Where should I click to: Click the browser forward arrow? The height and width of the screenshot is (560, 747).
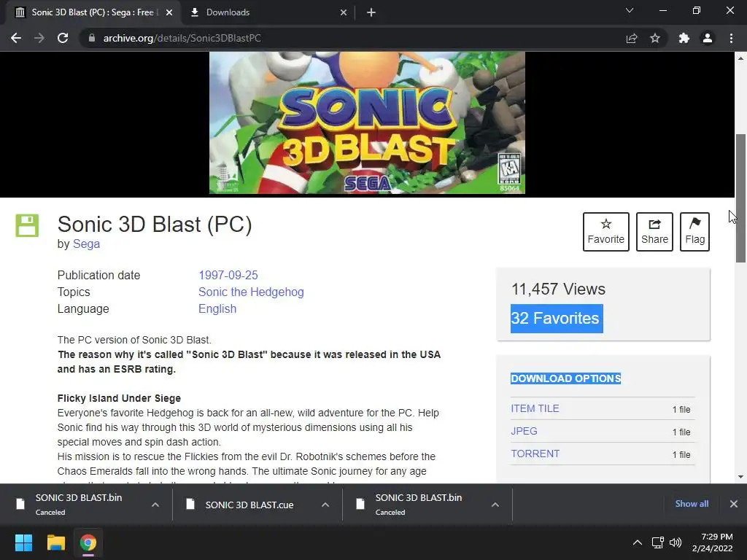[39, 38]
